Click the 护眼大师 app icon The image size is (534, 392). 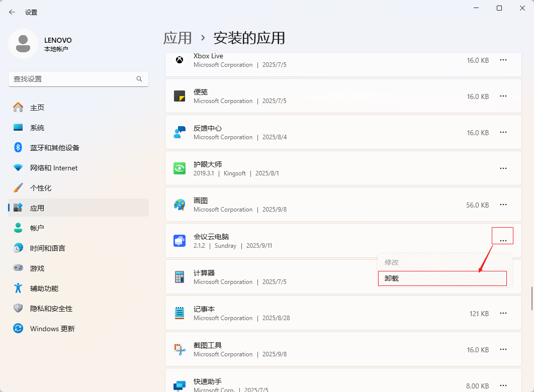coord(180,168)
